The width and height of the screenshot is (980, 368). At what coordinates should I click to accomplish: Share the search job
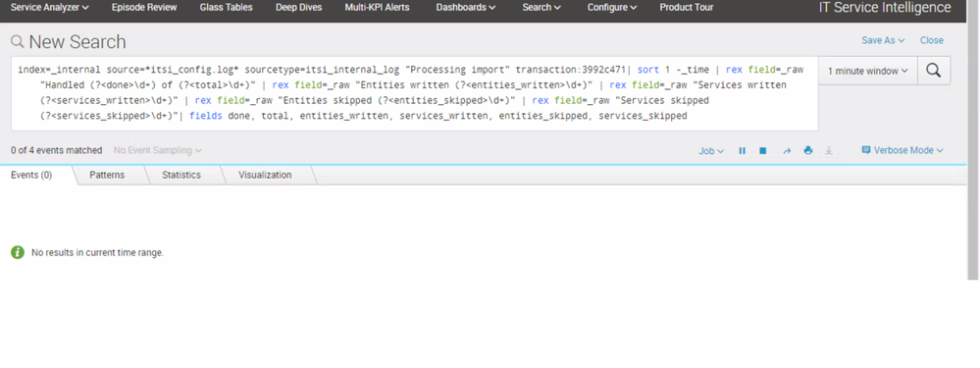787,150
